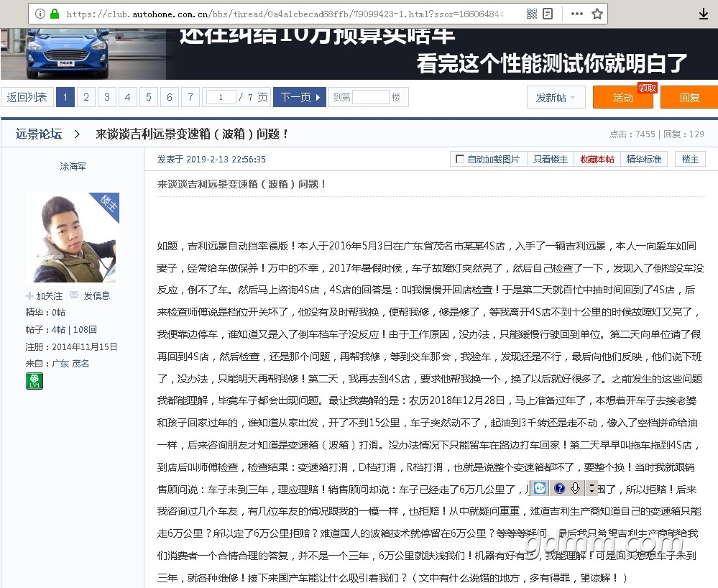Click the microphone voice input icon
Image resolution: width=718 pixels, height=588 pixels.
tap(576, 489)
